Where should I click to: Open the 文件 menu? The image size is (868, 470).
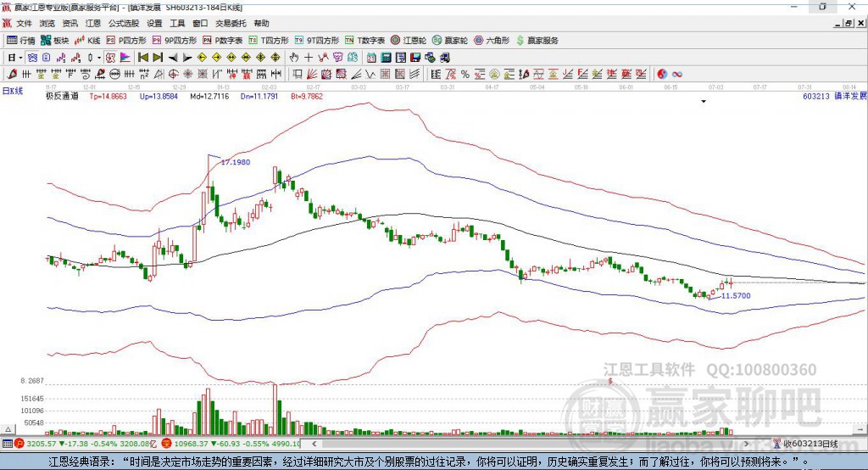point(24,23)
